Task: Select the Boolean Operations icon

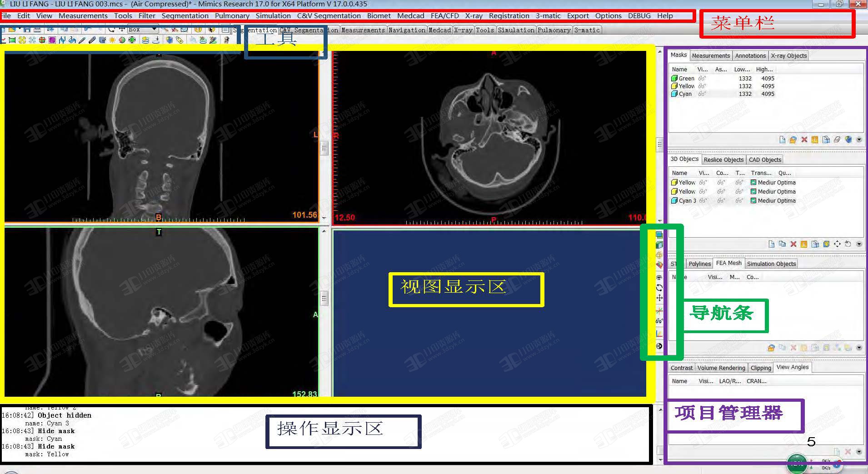Action: 122,40
